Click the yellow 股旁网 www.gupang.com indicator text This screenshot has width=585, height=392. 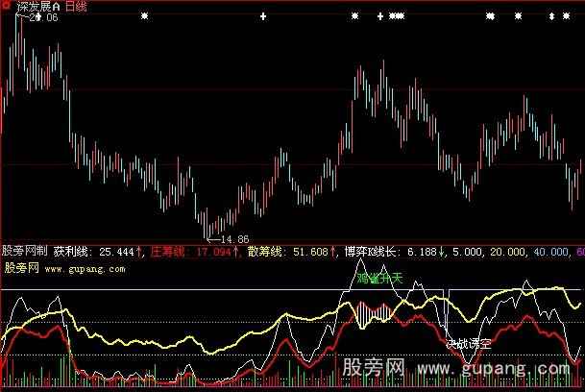65,268
